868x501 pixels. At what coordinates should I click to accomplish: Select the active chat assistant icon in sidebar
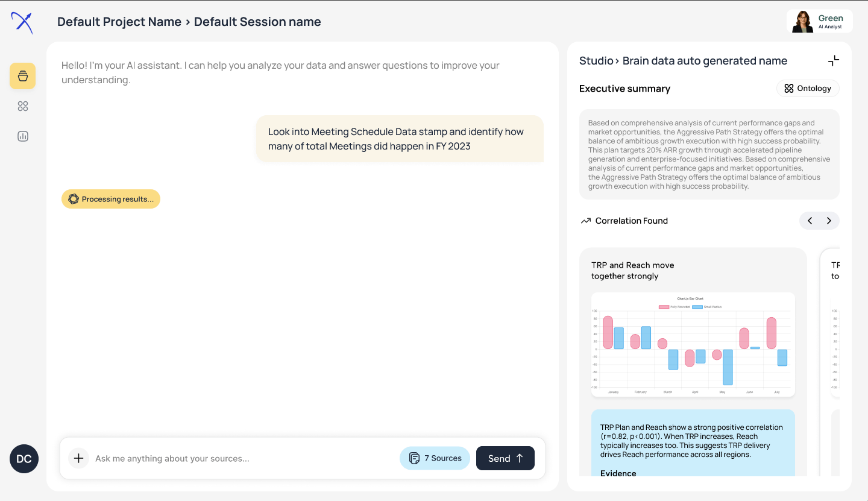(22, 76)
